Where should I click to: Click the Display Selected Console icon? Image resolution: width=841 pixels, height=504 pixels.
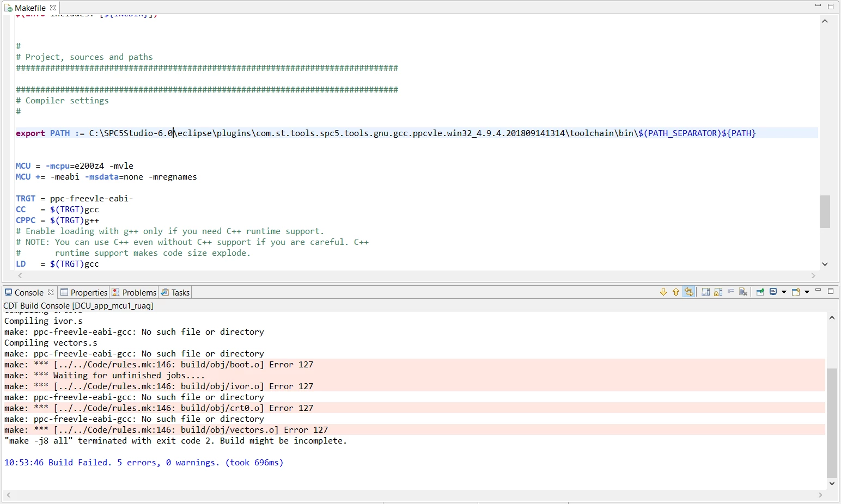[x=773, y=292]
